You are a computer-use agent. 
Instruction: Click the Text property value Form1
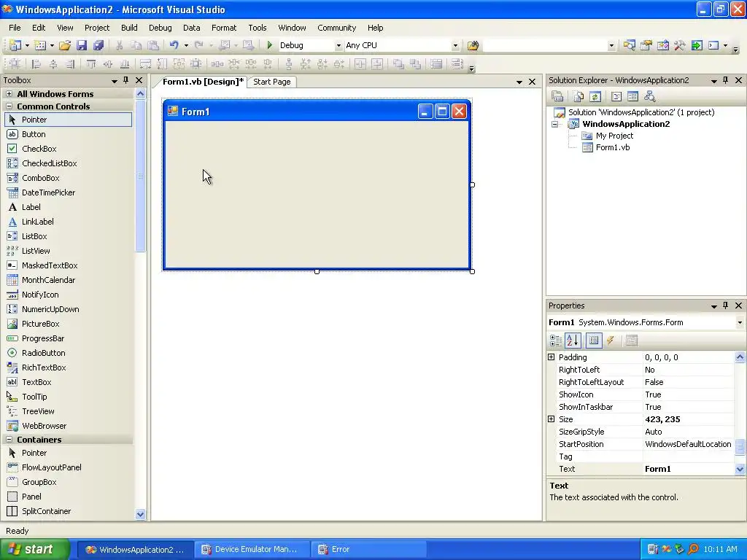pyautogui.click(x=688, y=469)
